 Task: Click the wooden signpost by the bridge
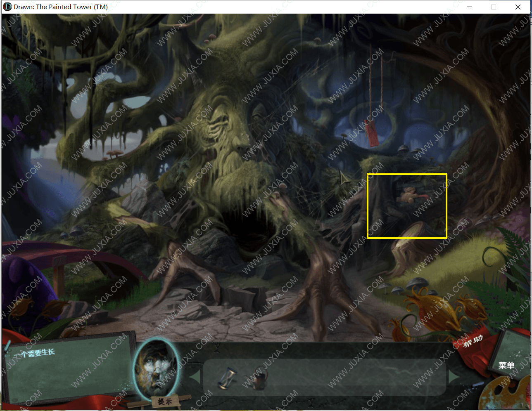click(59, 274)
